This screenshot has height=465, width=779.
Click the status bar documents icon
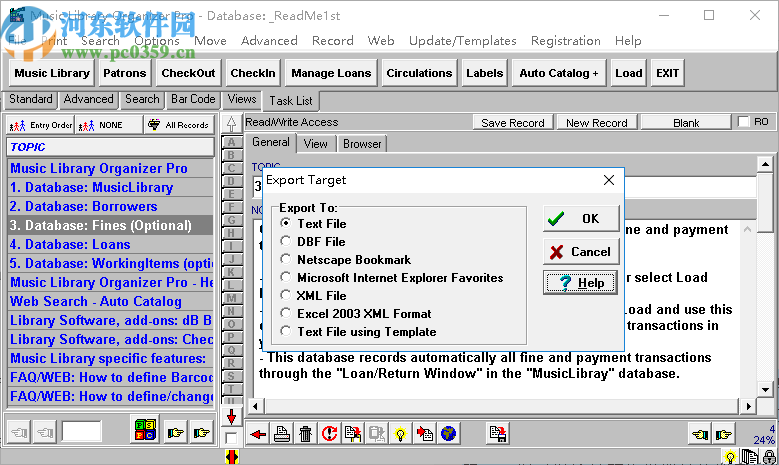coord(749,457)
